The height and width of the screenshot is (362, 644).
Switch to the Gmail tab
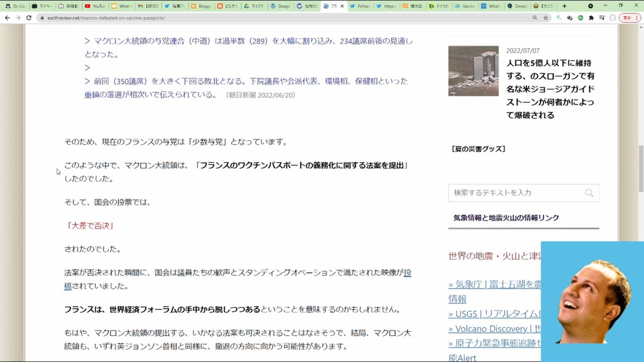coord(148,6)
